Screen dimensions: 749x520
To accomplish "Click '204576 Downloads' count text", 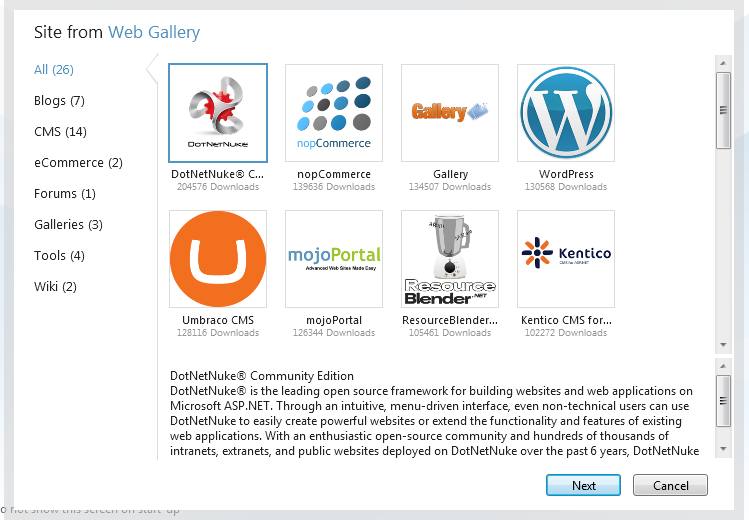I will coord(218,187).
